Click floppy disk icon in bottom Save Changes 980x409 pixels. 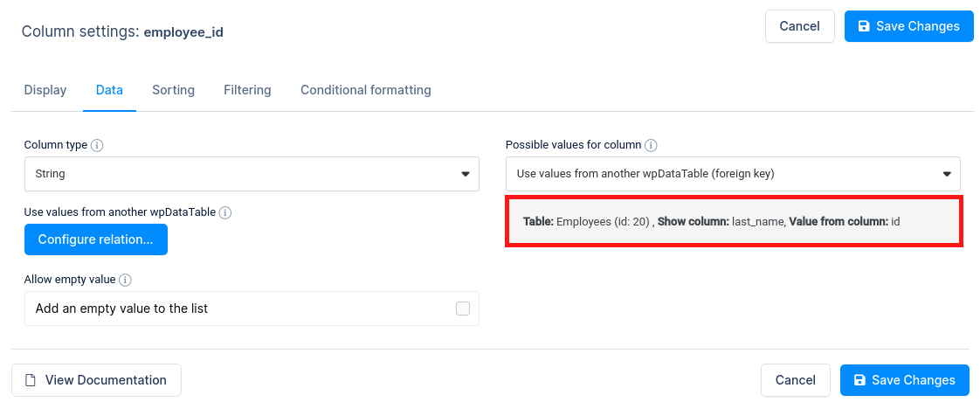click(x=859, y=380)
